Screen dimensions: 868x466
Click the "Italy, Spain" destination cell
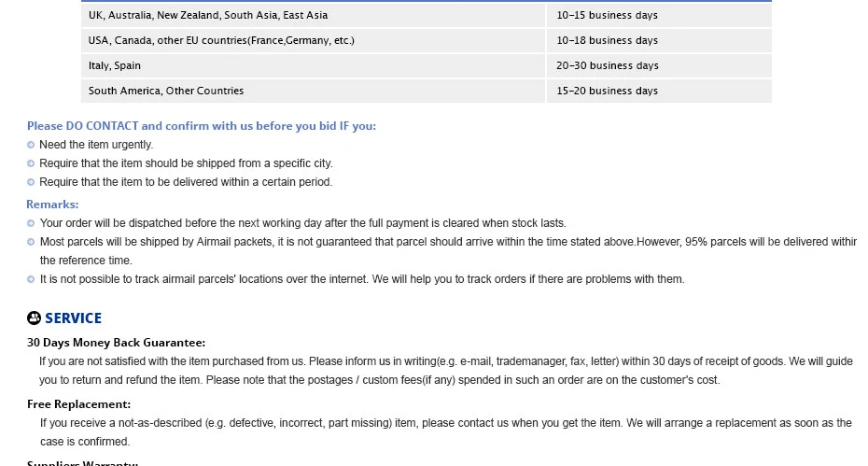pyautogui.click(x=115, y=65)
